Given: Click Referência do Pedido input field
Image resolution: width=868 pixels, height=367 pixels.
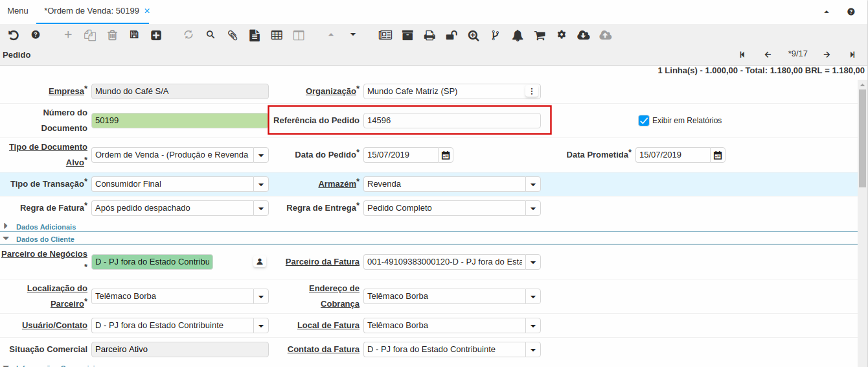Looking at the screenshot, I should pos(452,121).
